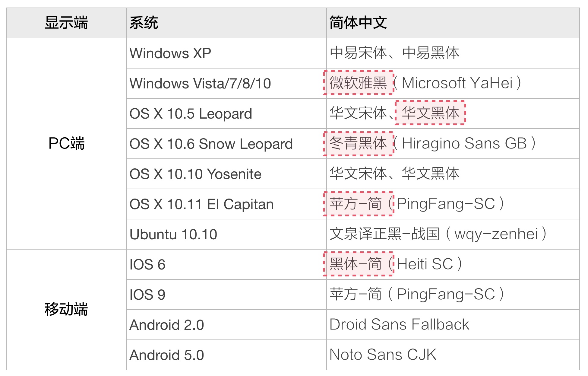
Task: Select the PC端 row group cell
Action: pos(66,143)
